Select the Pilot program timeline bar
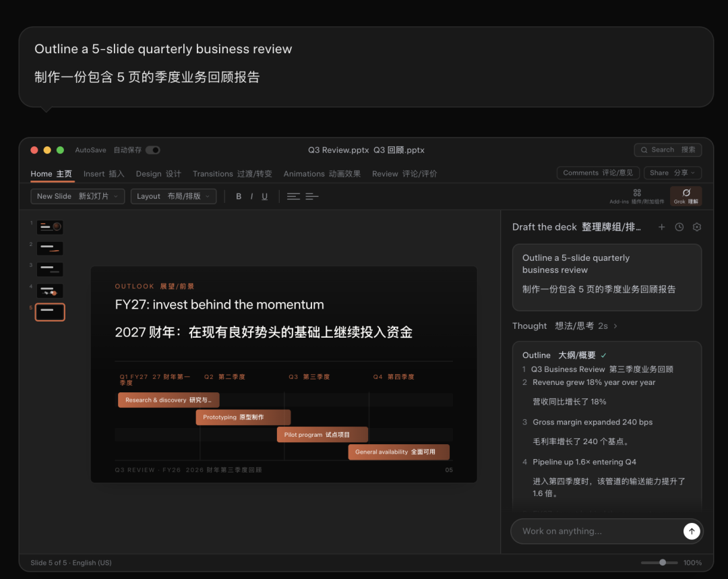Image resolution: width=728 pixels, height=579 pixels. 323,435
